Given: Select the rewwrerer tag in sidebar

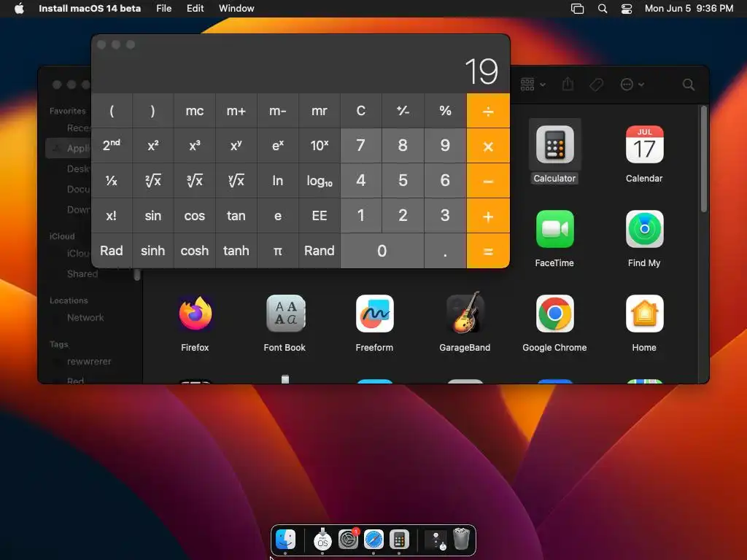Looking at the screenshot, I should click(88, 362).
